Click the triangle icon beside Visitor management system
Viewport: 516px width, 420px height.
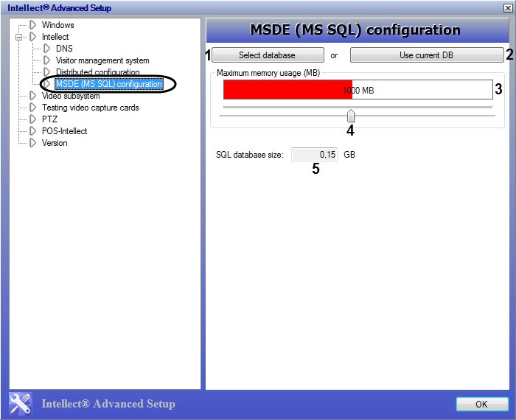46,60
